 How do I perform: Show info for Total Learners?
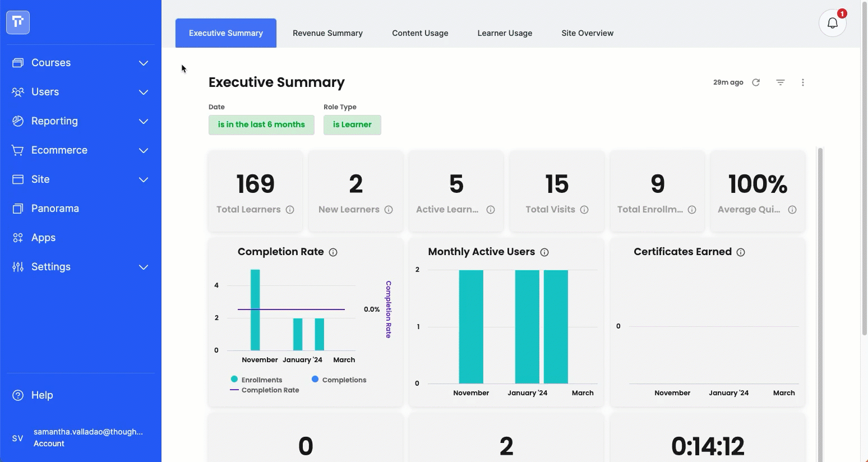(290, 210)
